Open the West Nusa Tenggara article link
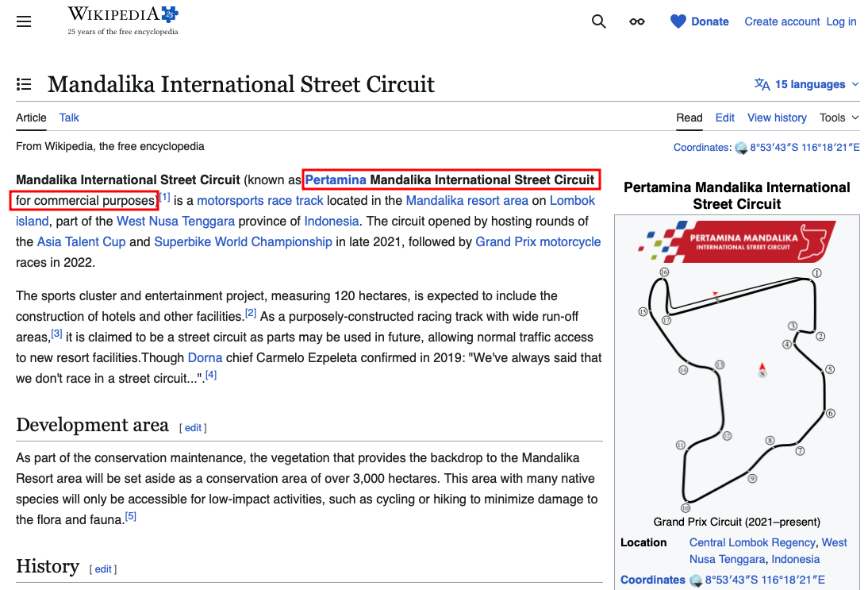The image size is (868, 590). 175,221
